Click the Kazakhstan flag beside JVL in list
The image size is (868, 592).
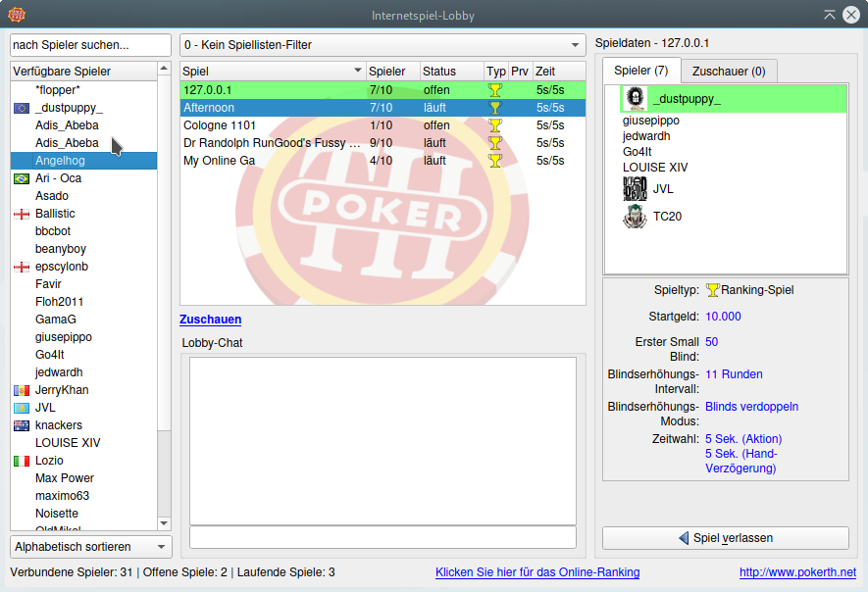pos(22,409)
